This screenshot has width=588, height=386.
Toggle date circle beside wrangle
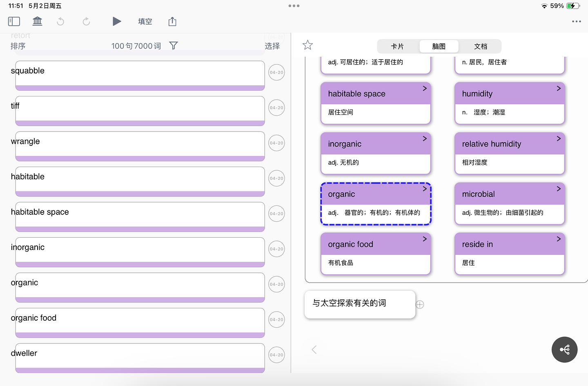pyautogui.click(x=276, y=143)
